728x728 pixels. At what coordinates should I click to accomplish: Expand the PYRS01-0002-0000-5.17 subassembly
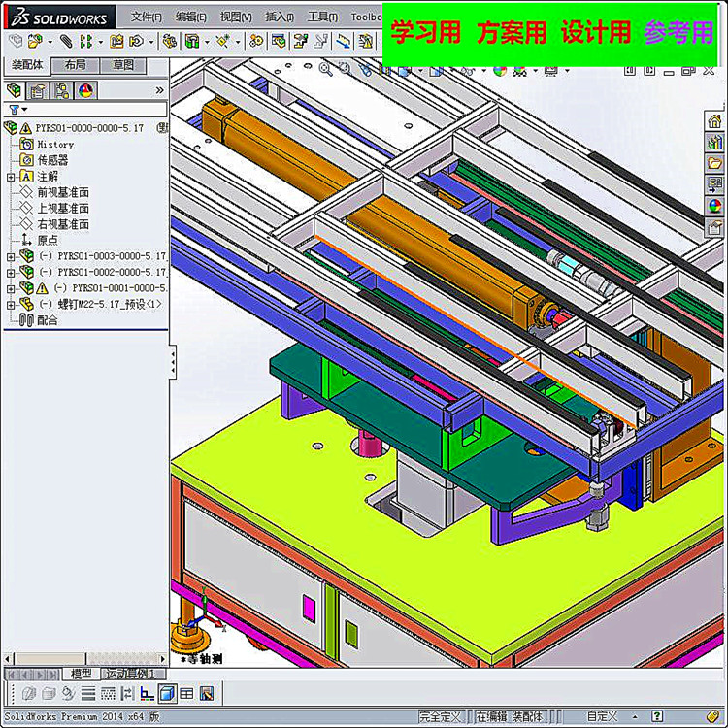11,273
